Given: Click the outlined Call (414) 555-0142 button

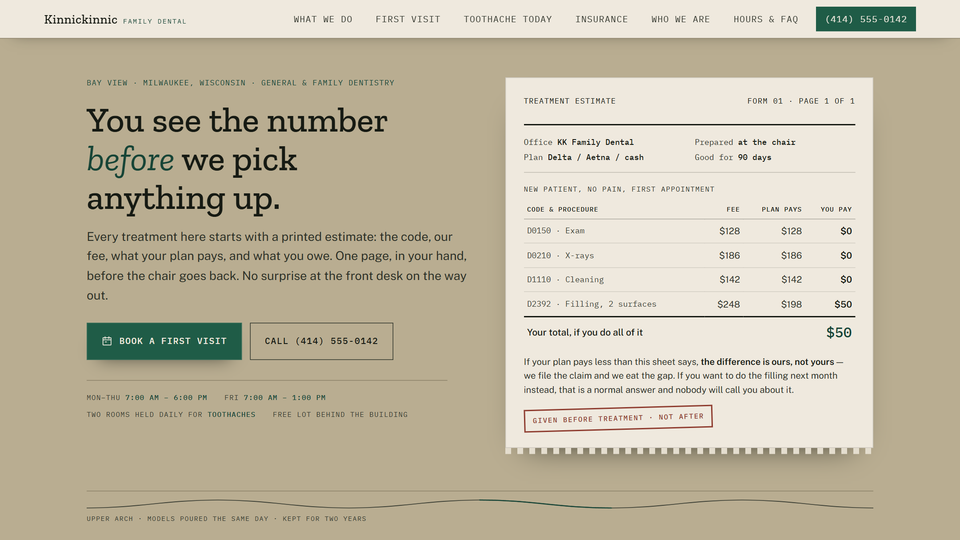Looking at the screenshot, I should (321, 341).
